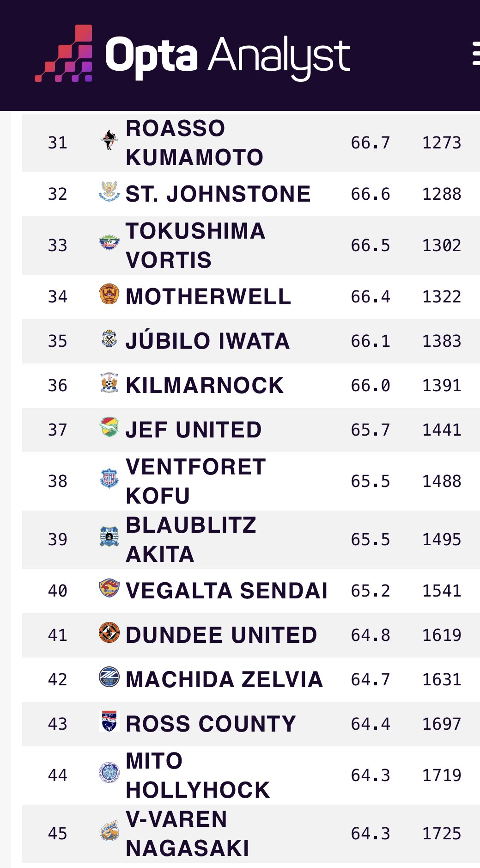Click St. Johnstone club crest
This screenshot has height=868, width=480.
[x=109, y=191]
